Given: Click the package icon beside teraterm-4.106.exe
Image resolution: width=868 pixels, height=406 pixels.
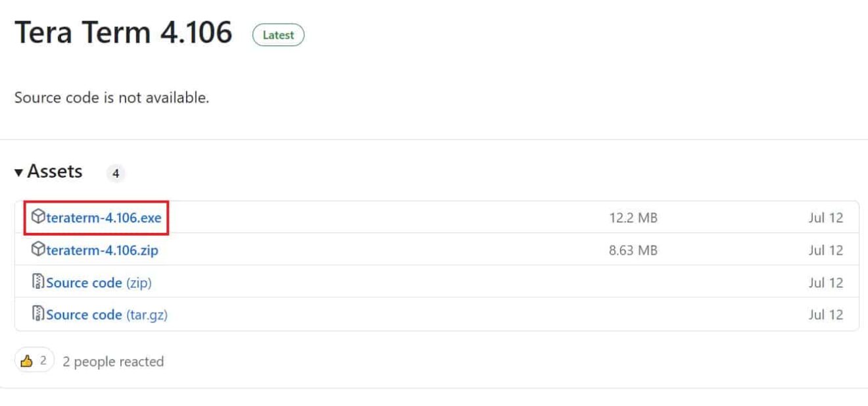Looking at the screenshot, I should point(39,218).
